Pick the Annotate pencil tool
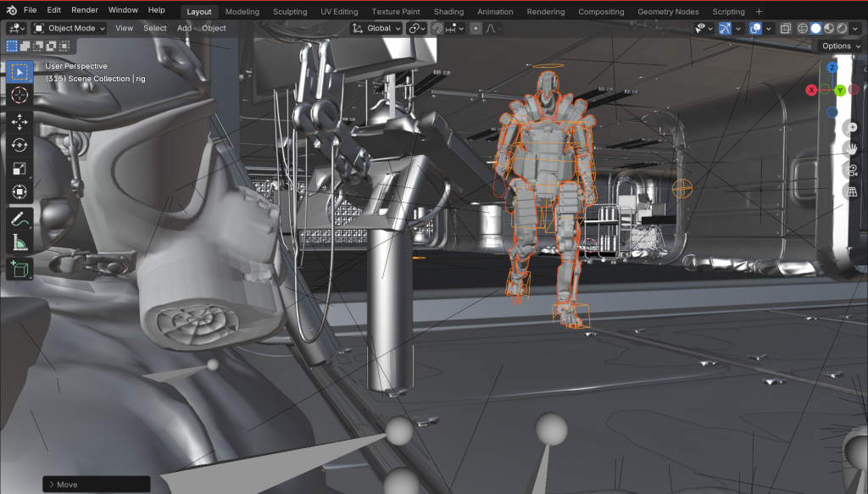This screenshot has height=494, width=868. [20, 219]
